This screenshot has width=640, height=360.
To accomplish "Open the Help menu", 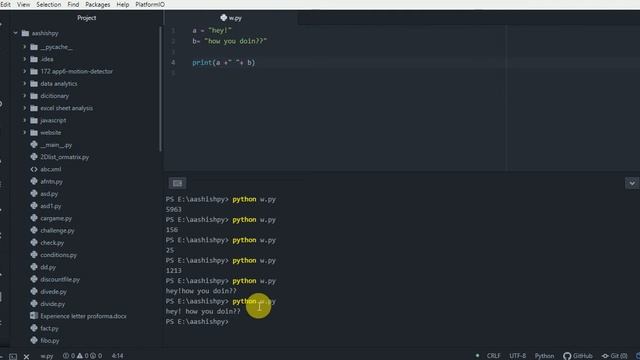I will [122, 4].
